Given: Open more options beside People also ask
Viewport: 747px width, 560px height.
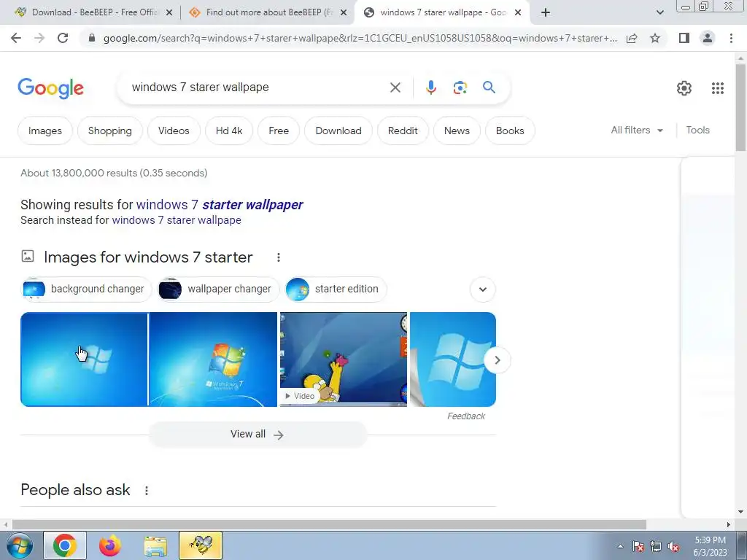Looking at the screenshot, I should point(146,491).
